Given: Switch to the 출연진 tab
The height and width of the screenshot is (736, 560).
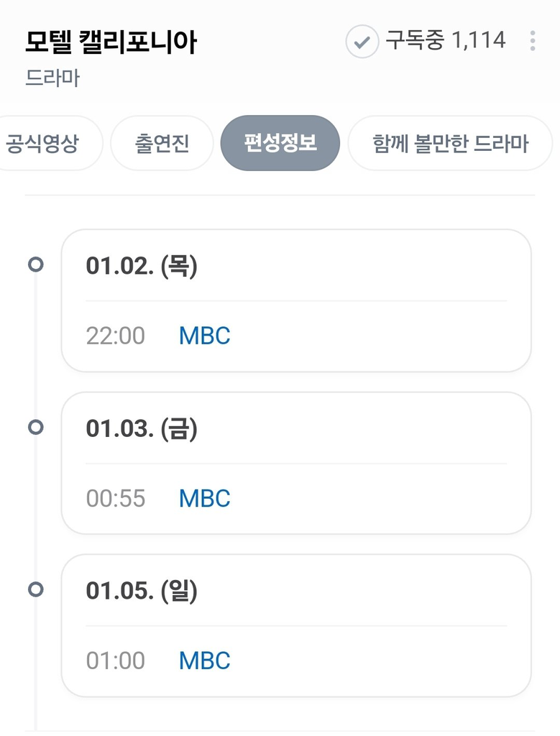Looking at the screenshot, I should click(x=162, y=143).
